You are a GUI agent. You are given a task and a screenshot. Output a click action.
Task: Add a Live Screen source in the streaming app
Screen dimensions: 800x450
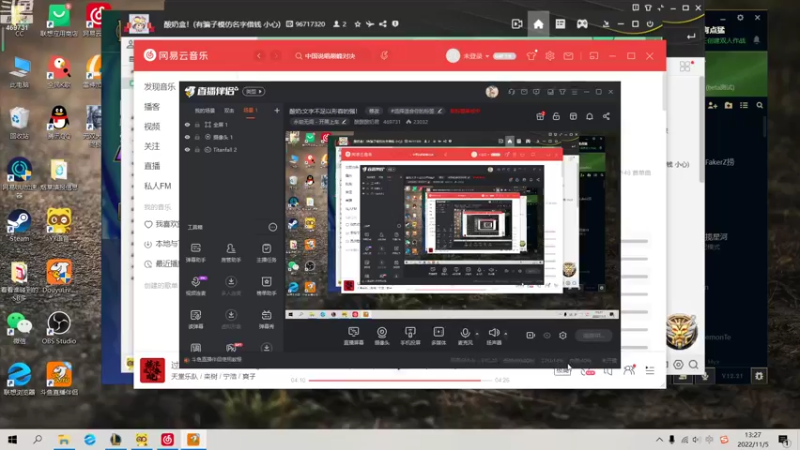(354, 336)
